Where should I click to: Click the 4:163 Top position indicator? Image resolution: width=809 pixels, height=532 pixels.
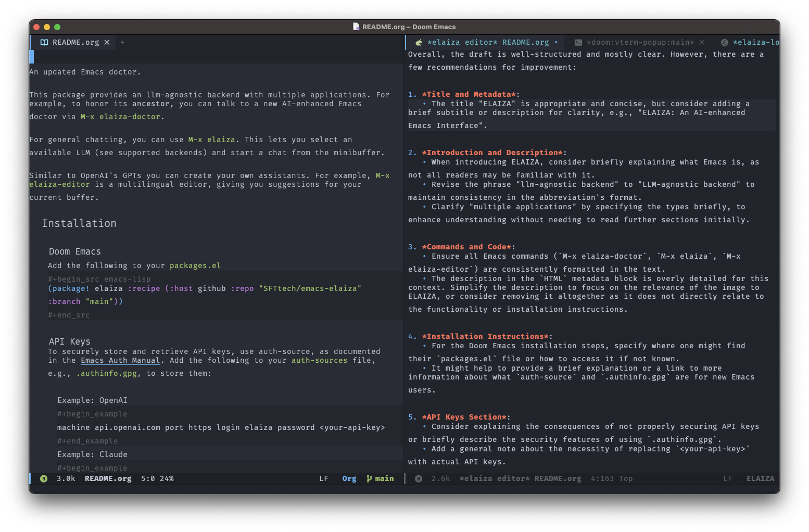[612, 478]
